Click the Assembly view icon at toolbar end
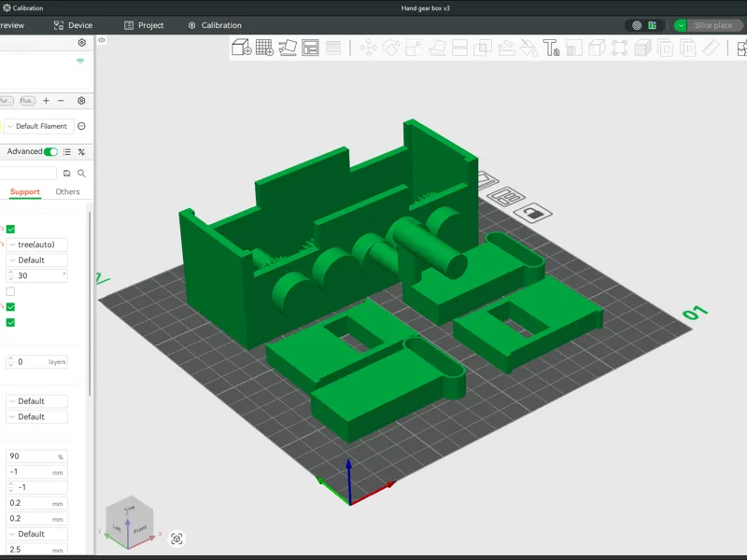The width and height of the screenshot is (747, 560). 741,49
